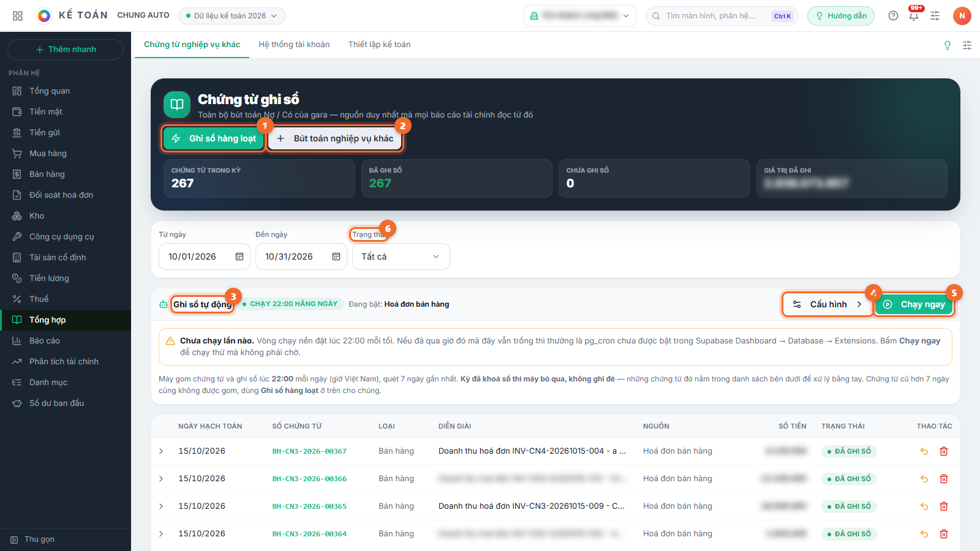Click the user avatar N
980x551 pixels.
coord(962,16)
